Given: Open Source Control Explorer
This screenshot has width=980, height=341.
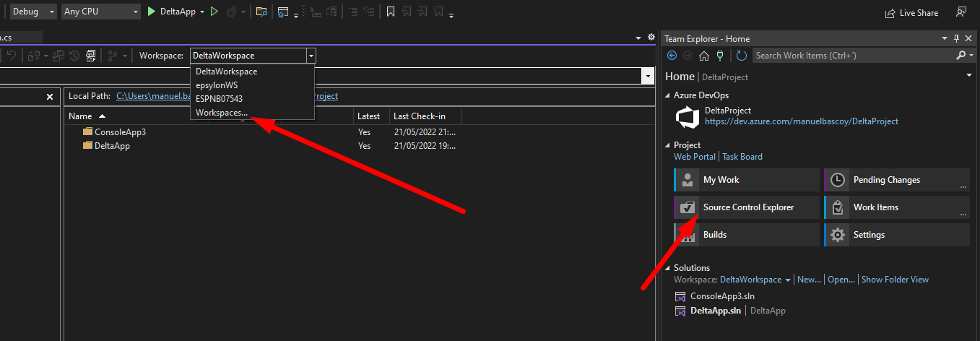Looking at the screenshot, I should pos(747,207).
